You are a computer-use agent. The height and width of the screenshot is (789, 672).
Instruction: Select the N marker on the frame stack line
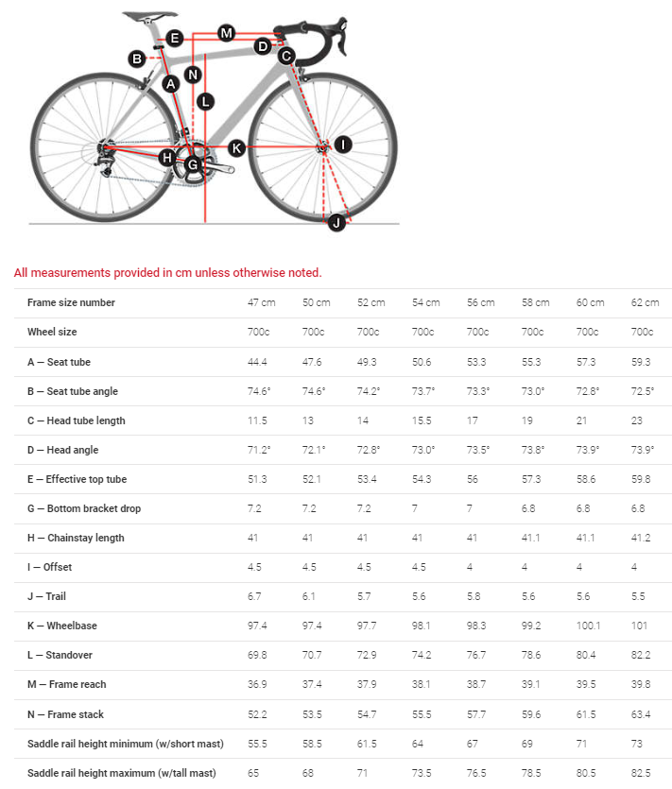pyautogui.click(x=193, y=74)
